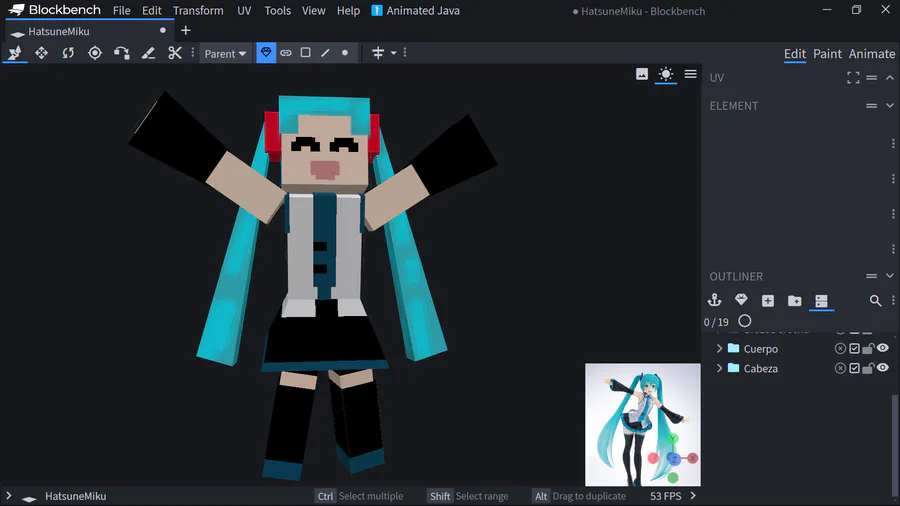
Task: Open the Outliner search magnifier
Action: [875, 301]
